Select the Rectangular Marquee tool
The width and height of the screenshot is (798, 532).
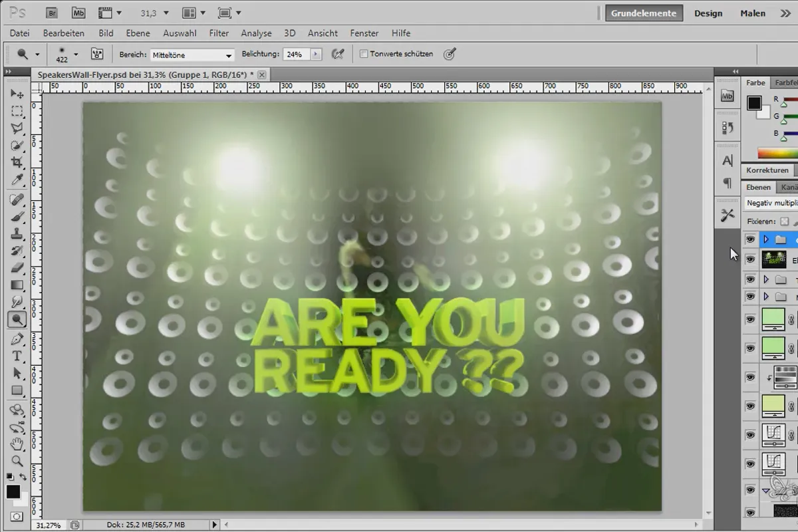tap(16, 111)
